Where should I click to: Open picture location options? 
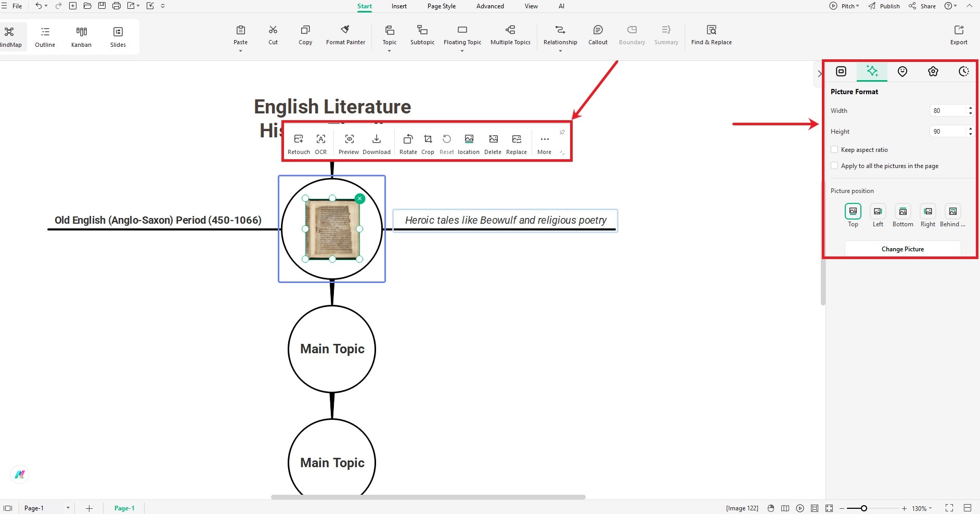point(469,144)
